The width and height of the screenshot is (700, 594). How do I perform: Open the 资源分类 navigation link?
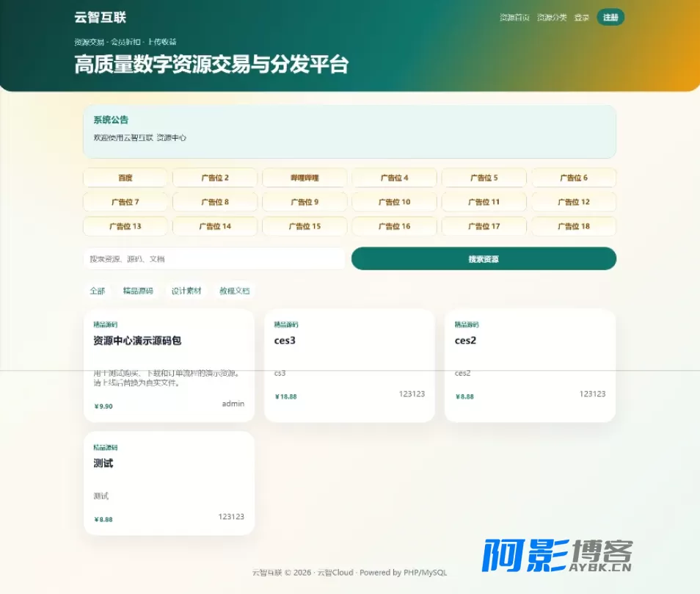pos(552,18)
